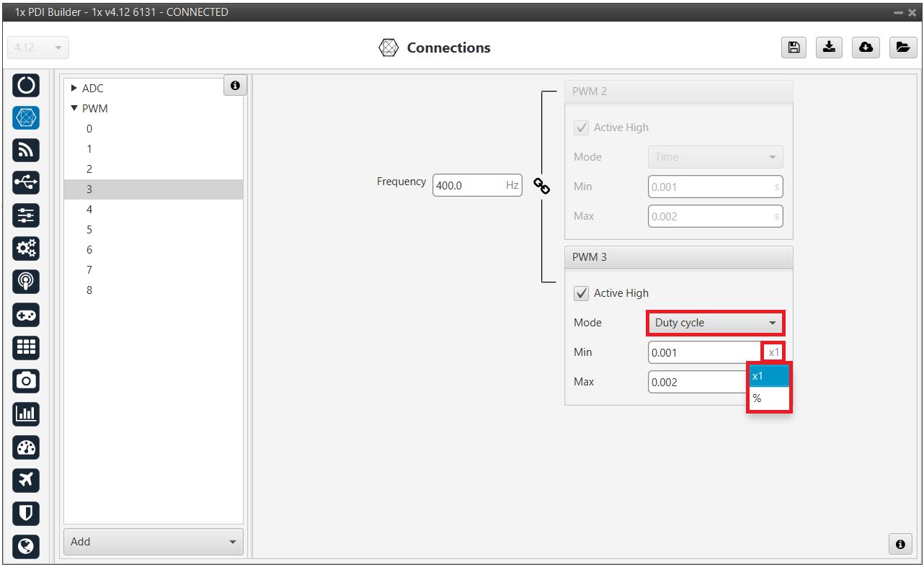Click the Frequency input field

pyautogui.click(x=468, y=186)
